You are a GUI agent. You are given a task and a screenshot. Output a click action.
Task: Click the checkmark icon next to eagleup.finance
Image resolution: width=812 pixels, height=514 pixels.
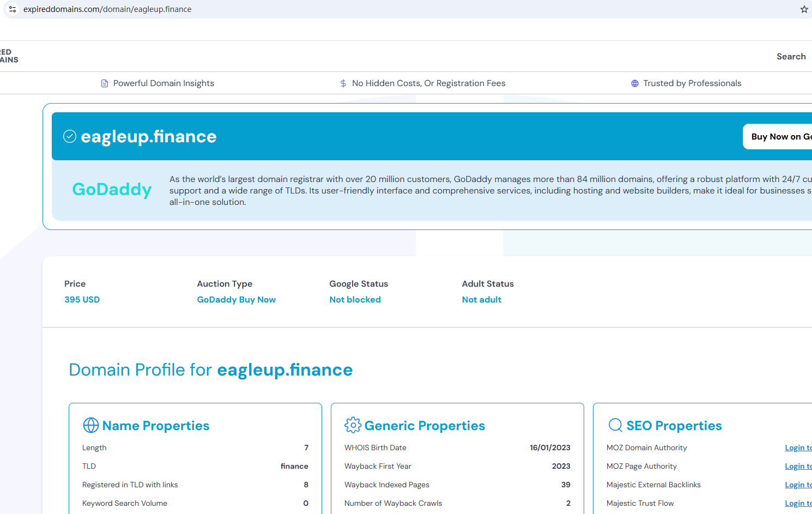pyautogui.click(x=70, y=136)
